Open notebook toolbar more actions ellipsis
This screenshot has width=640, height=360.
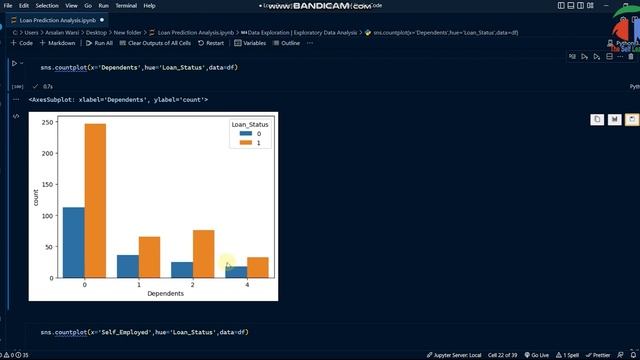point(310,43)
